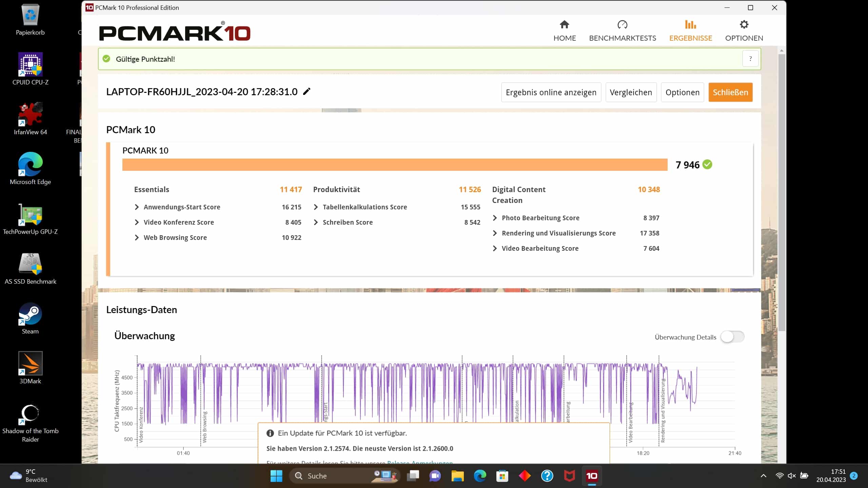Click the question mark help box

[750, 59]
